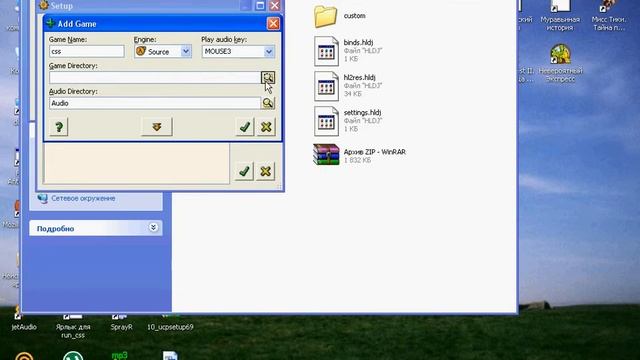Browse for the Game Directory folder
The image size is (640, 360).
click(268, 78)
